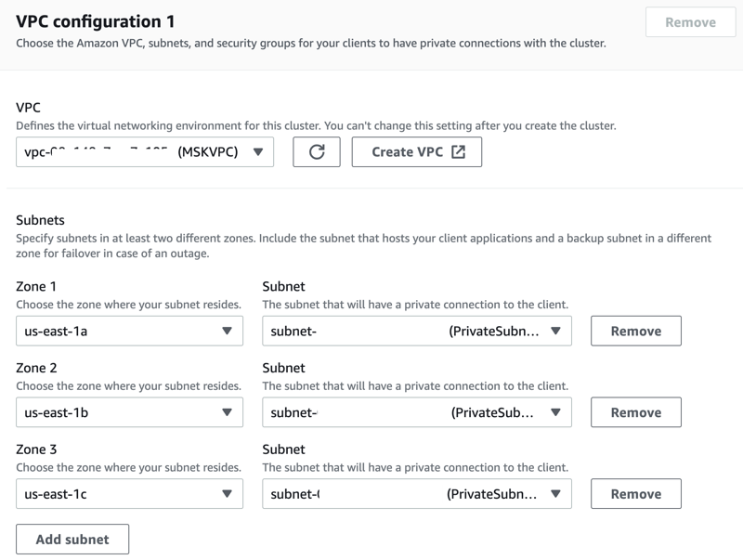Viewport: 743px width, 560px height.
Task: Remove the Zone 1 subnet row
Action: tap(636, 331)
